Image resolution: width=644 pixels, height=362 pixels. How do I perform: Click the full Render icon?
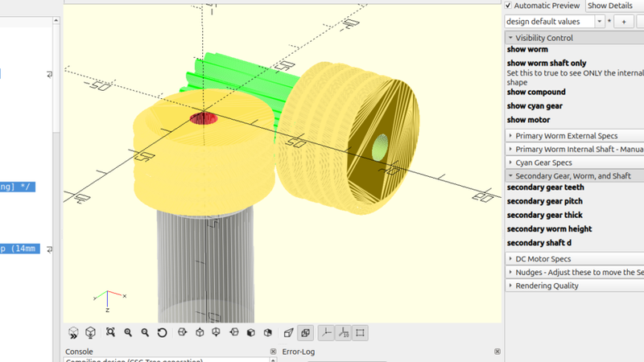91,332
